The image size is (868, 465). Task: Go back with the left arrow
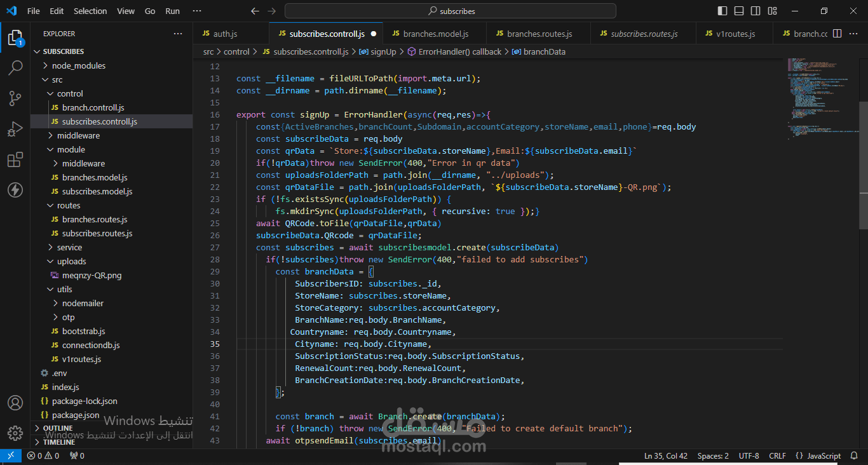(255, 11)
